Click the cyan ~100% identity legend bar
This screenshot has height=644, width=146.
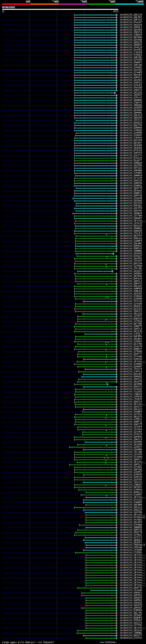coord(130,4)
